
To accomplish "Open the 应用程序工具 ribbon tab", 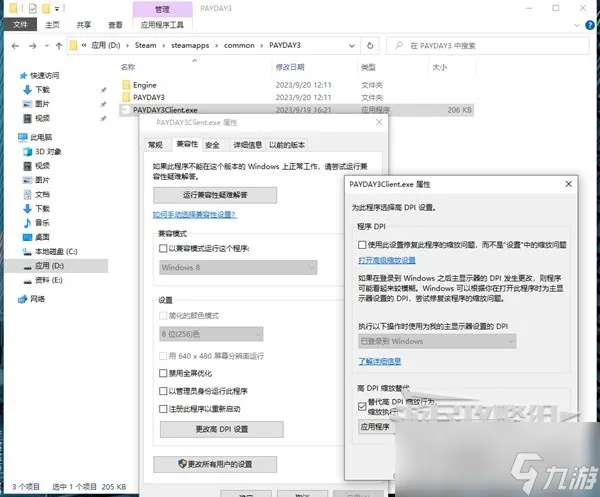I will pyautogui.click(x=162, y=25).
